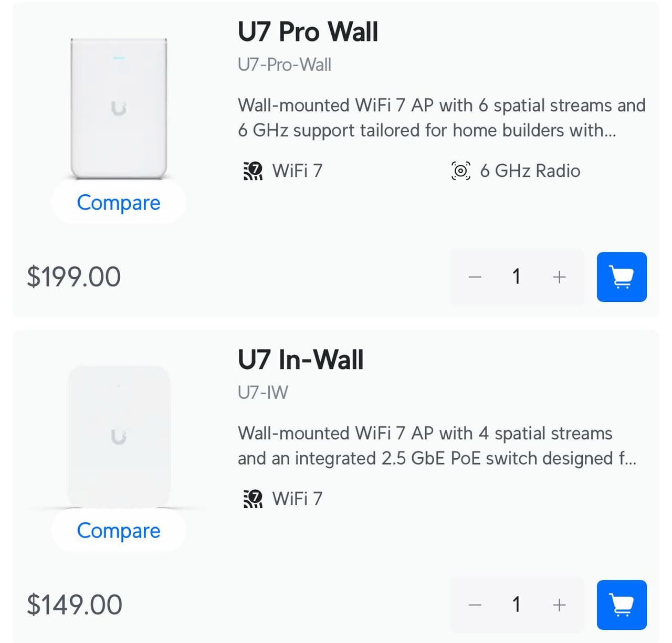Click the U7-IW model number text
Image resolution: width=672 pixels, height=643 pixels.
(x=261, y=392)
